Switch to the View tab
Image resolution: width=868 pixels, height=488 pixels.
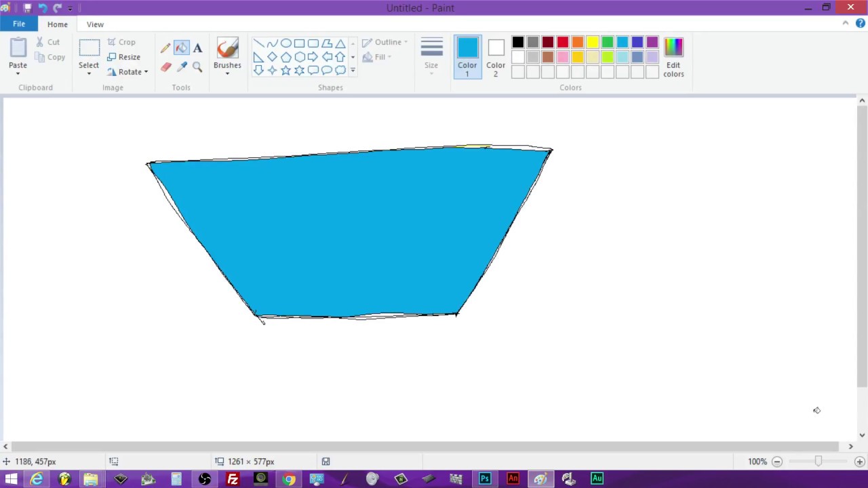pyautogui.click(x=95, y=24)
